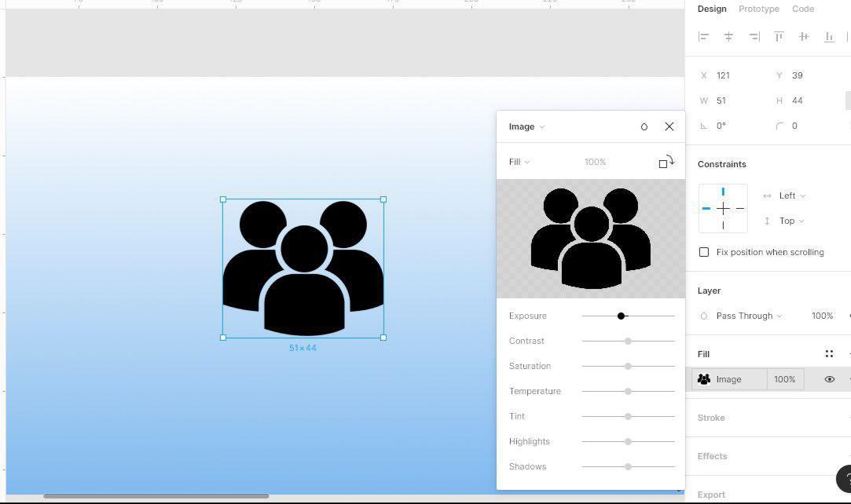The height and width of the screenshot is (504, 851).
Task: Open the Pass Through blend mode dropdown
Action: (x=749, y=316)
